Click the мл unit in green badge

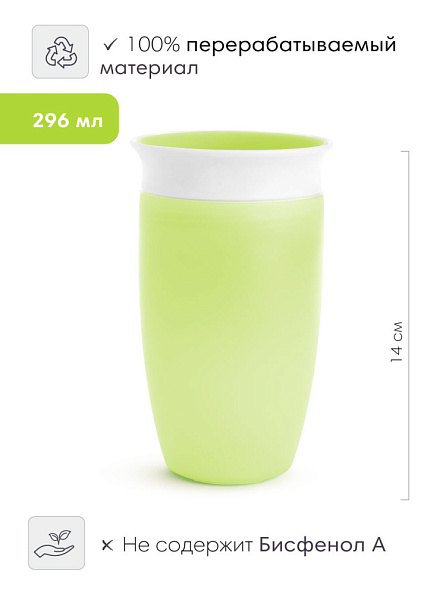coord(89,122)
